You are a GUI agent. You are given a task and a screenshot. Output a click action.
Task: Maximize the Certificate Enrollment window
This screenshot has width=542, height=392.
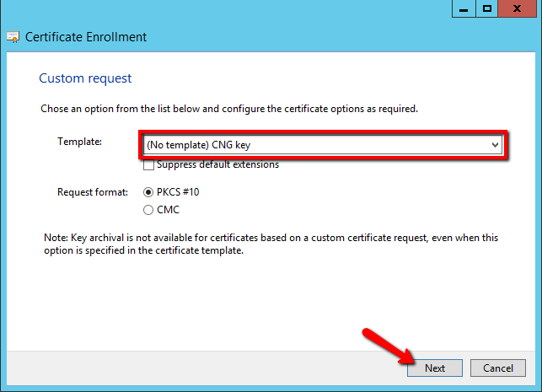pos(487,8)
